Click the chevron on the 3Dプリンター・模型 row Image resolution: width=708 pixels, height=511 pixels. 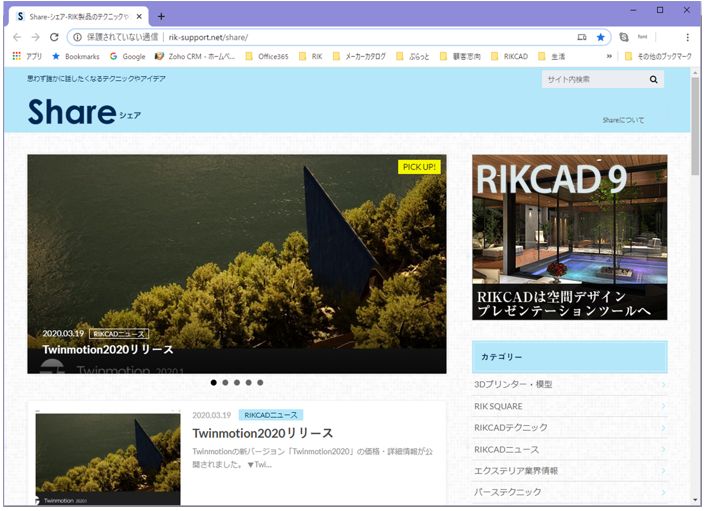tap(663, 385)
